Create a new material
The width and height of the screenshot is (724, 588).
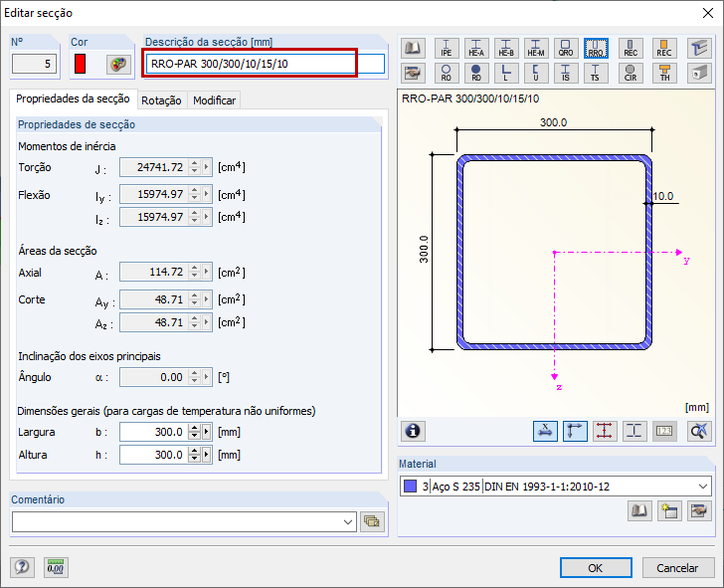point(669,510)
